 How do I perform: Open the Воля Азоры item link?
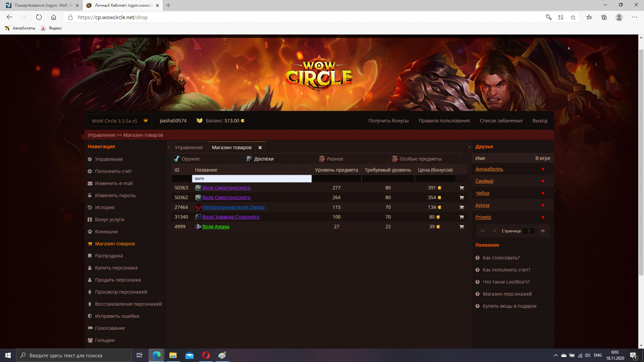click(x=215, y=227)
